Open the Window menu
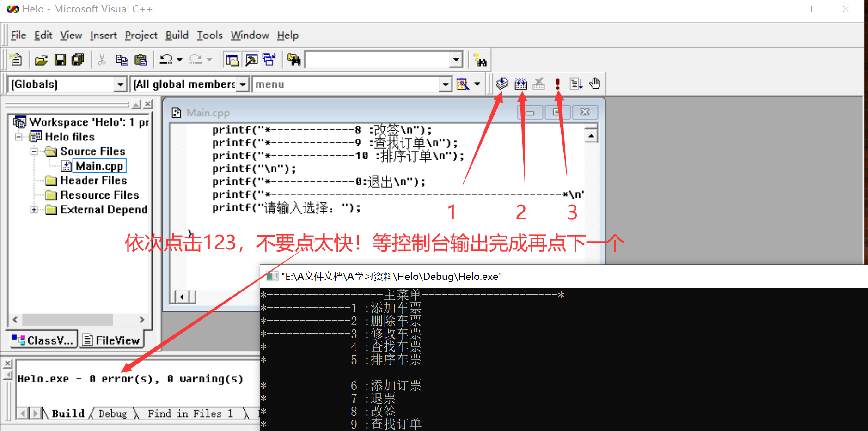The width and height of the screenshot is (868, 431). point(250,35)
